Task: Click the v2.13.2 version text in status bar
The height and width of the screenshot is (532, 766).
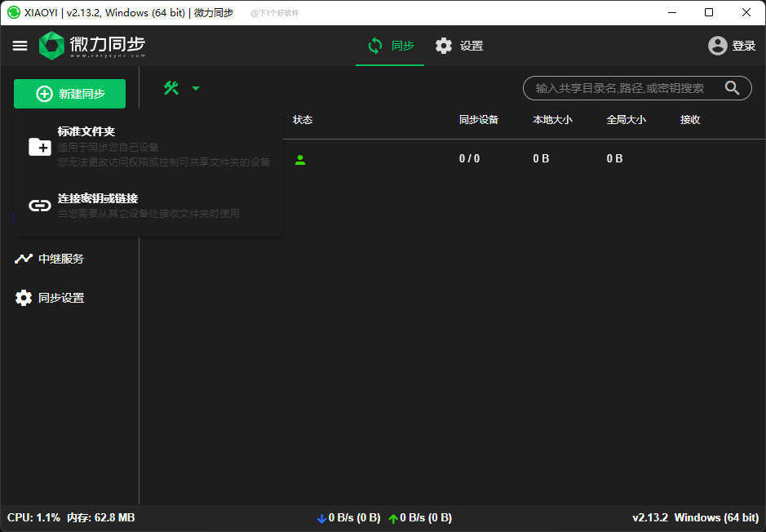Action: pyautogui.click(x=650, y=518)
